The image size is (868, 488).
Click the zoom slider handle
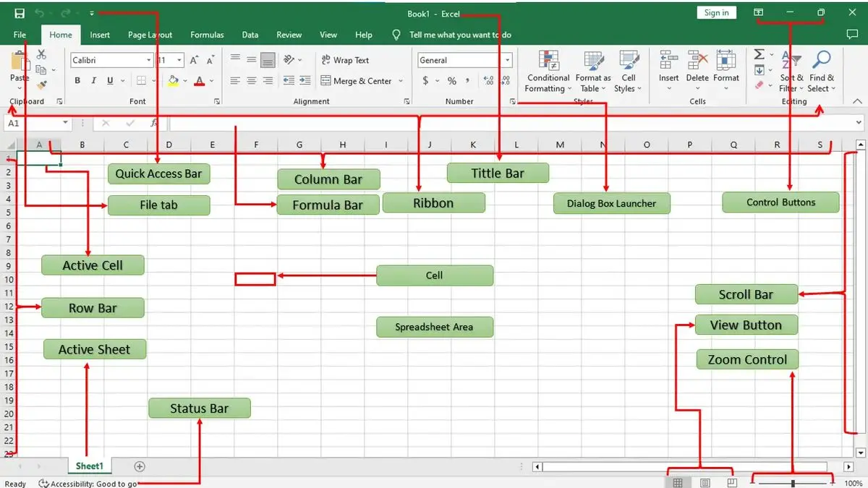(793, 483)
